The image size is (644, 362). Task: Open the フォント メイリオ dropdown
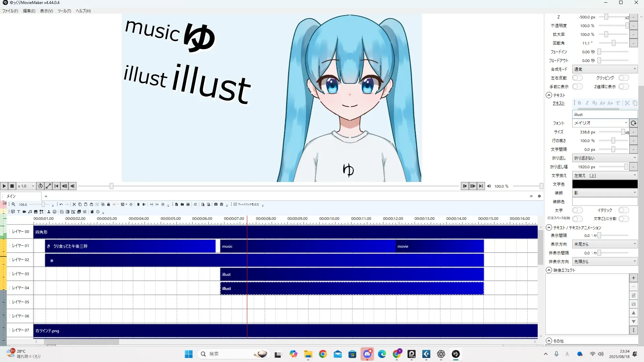pos(600,123)
